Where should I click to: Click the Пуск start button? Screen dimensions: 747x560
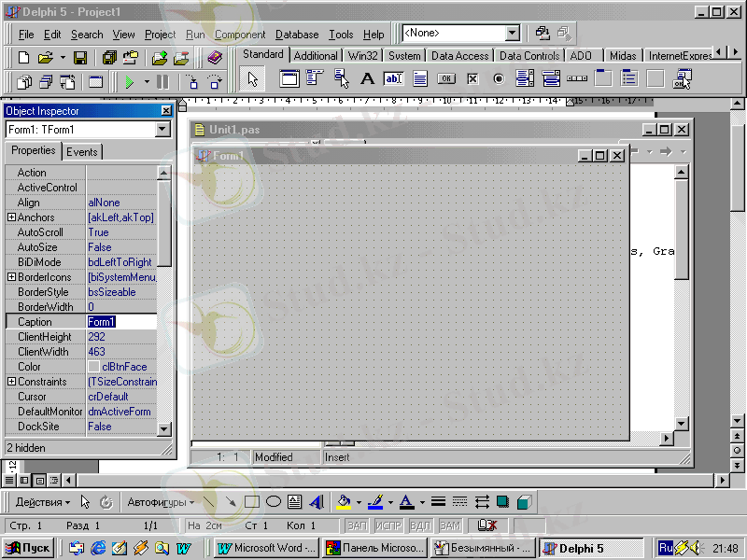click(x=29, y=548)
